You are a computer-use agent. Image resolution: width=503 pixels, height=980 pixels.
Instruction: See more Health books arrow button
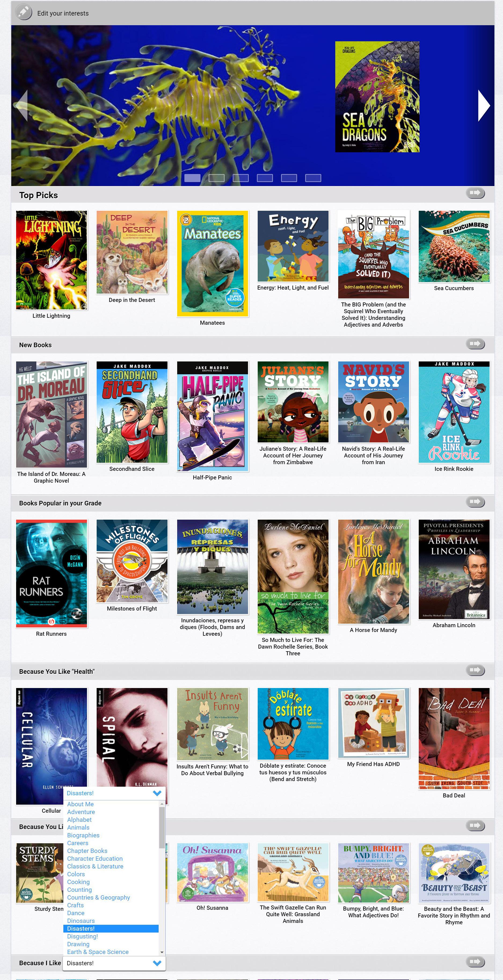(475, 670)
